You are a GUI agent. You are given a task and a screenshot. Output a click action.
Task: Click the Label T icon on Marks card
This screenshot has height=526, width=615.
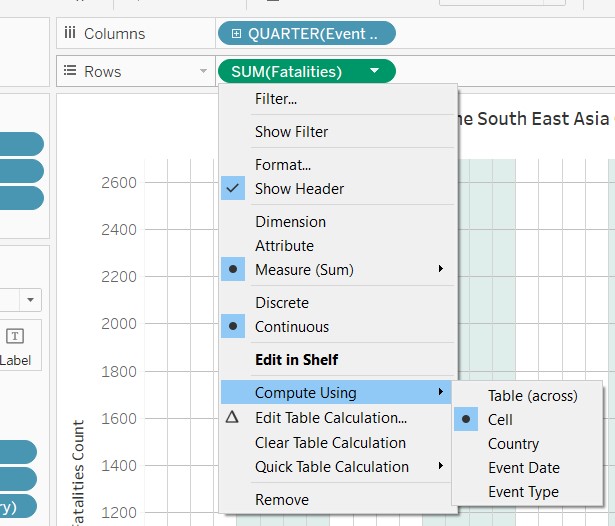[15, 336]
